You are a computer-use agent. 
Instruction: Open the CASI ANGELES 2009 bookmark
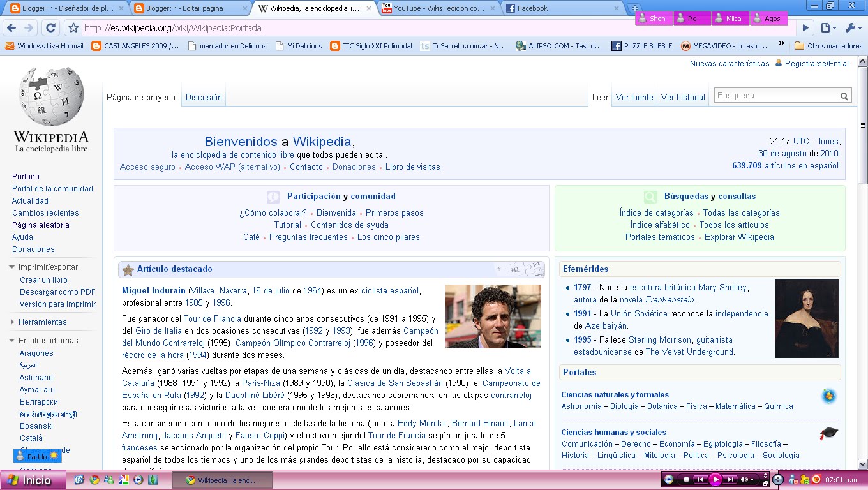pos(135,46)
